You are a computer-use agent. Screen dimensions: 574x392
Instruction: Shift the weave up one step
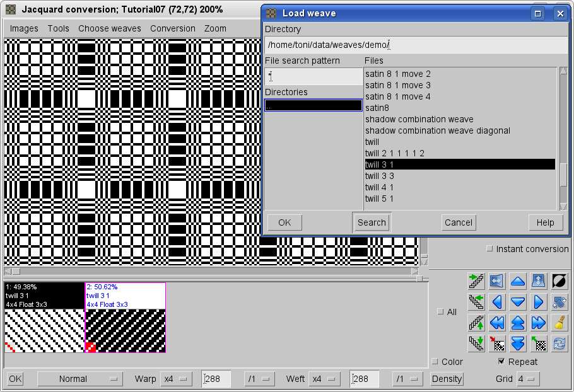point(518,280)
